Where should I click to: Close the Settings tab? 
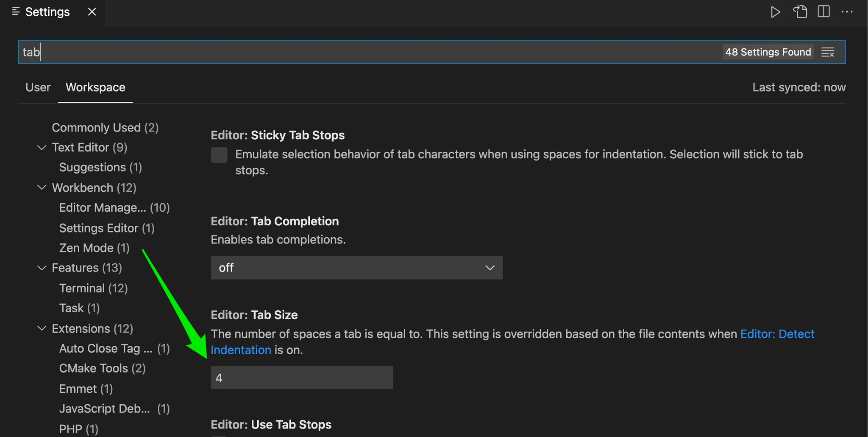[92, 12]
